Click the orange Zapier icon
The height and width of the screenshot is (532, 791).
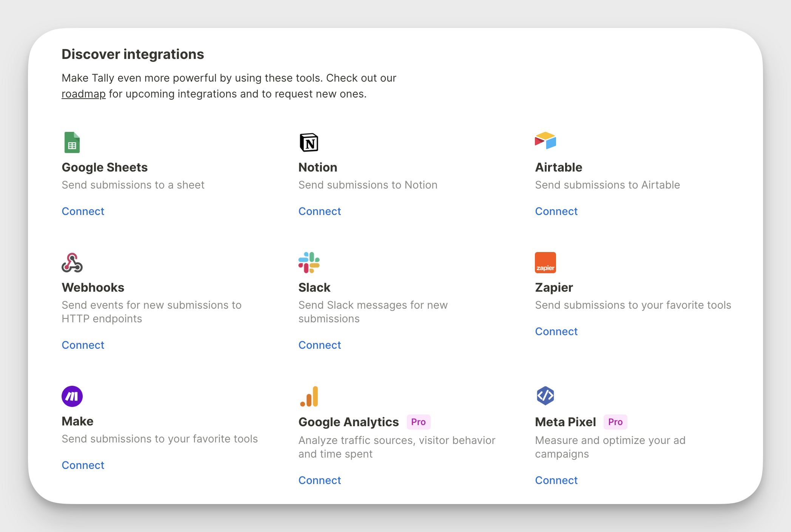[545, 263]
